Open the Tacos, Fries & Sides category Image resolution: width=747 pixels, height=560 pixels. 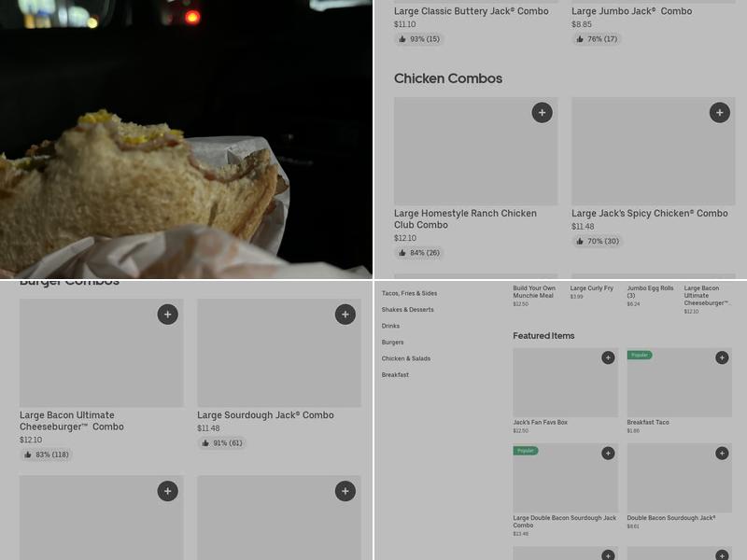pyautogui.click(x=409, y=293)
